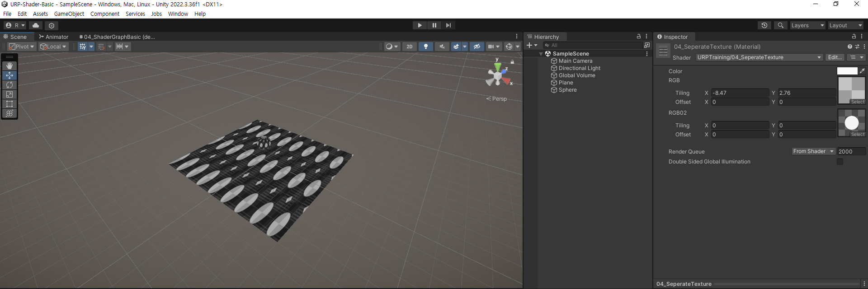Start Play mode
Screen dimensions: 868x289
[x=420, y=25]
